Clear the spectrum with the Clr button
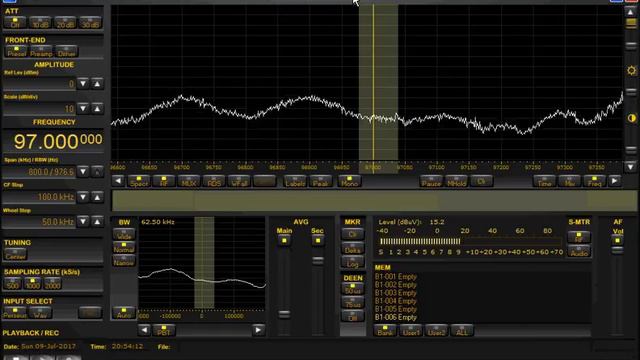The width and height of the screenshot is (640, 360). pos(481,181)
